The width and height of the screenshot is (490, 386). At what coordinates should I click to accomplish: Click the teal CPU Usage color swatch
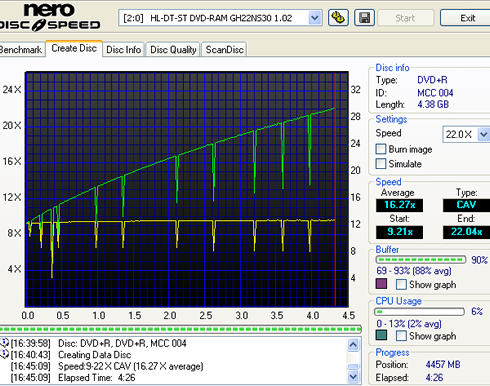tap(381, 335)
